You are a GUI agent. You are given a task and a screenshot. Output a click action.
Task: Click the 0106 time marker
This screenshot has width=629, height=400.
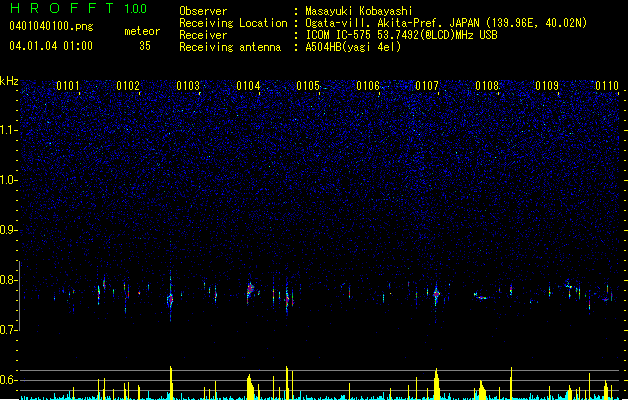click(368, 86)
